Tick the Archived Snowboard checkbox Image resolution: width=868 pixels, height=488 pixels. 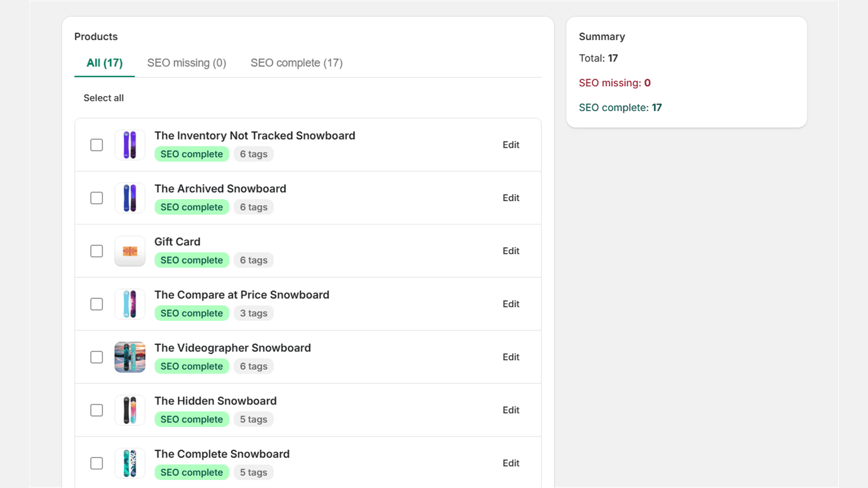pos(97,198)
